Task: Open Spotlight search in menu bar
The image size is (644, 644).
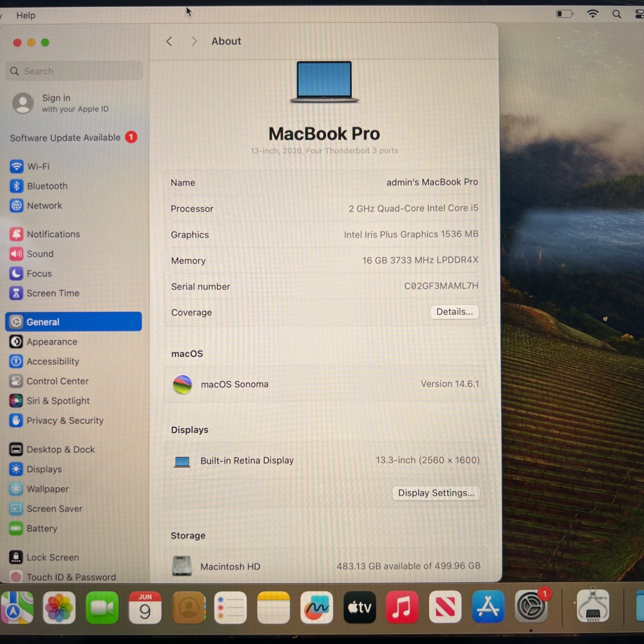Action: point(617,14)
